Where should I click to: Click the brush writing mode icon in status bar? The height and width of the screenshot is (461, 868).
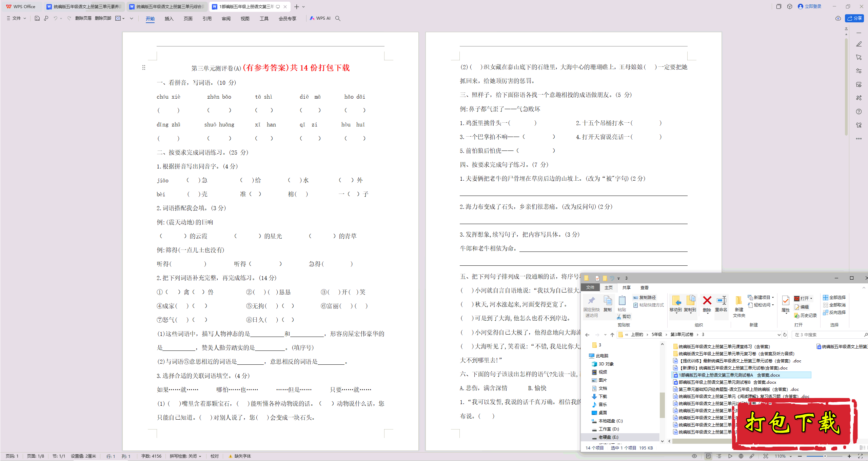pos(752,456)
